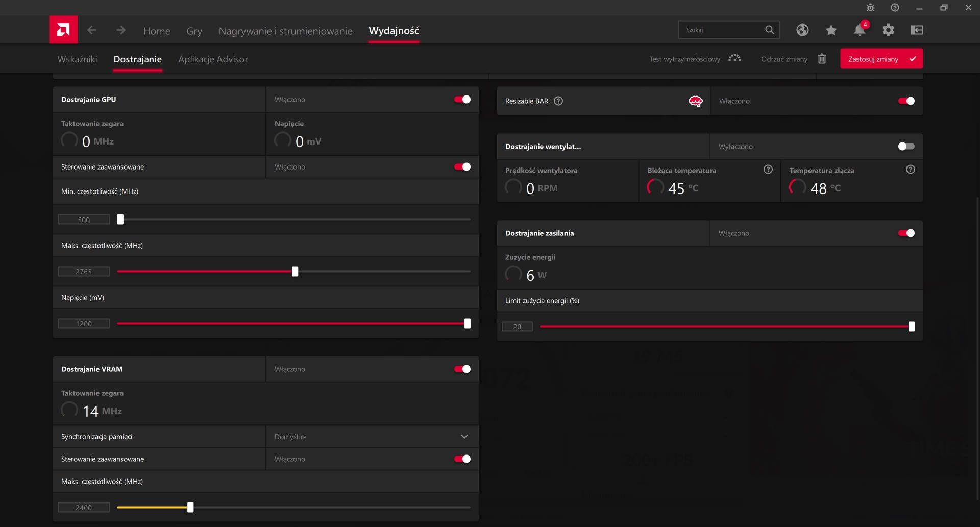Open favorites star icon

(831, 30)
